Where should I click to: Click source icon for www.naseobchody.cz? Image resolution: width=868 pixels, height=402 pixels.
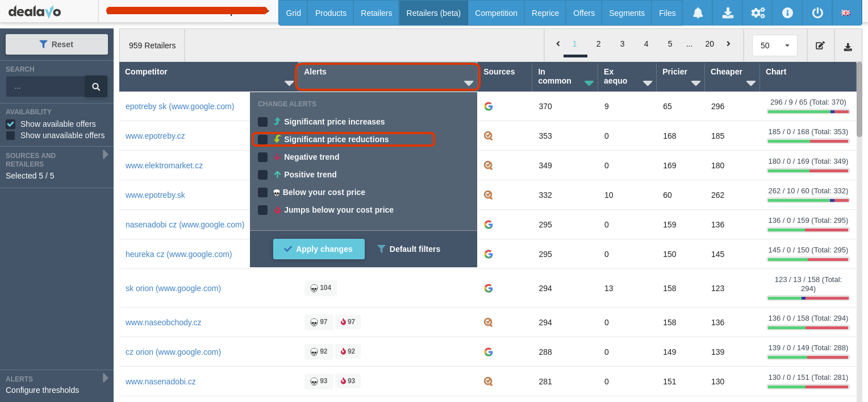point(488,322)
